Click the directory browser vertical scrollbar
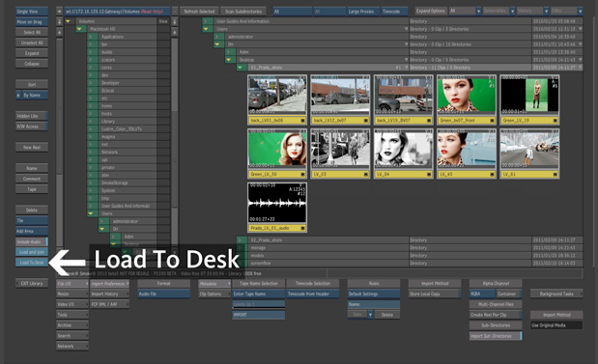Screen dimensions: 598x364 (175, 141)
